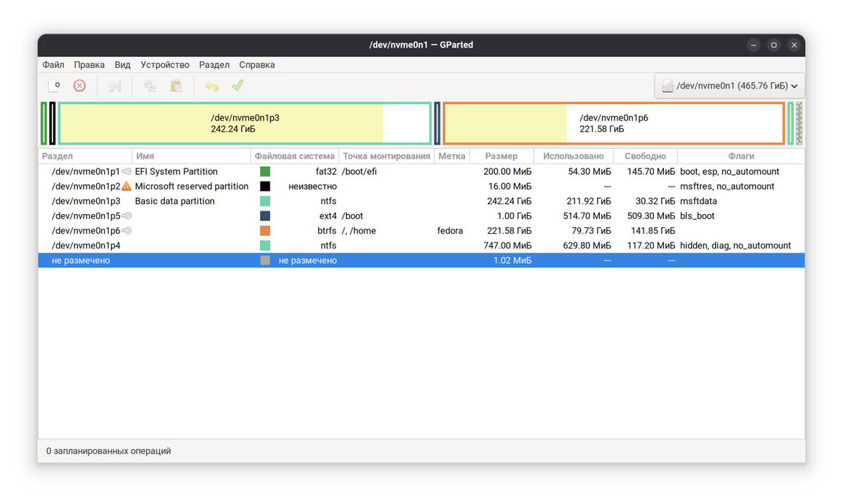Click the Copy partition toolbar icon

(150, 86)
